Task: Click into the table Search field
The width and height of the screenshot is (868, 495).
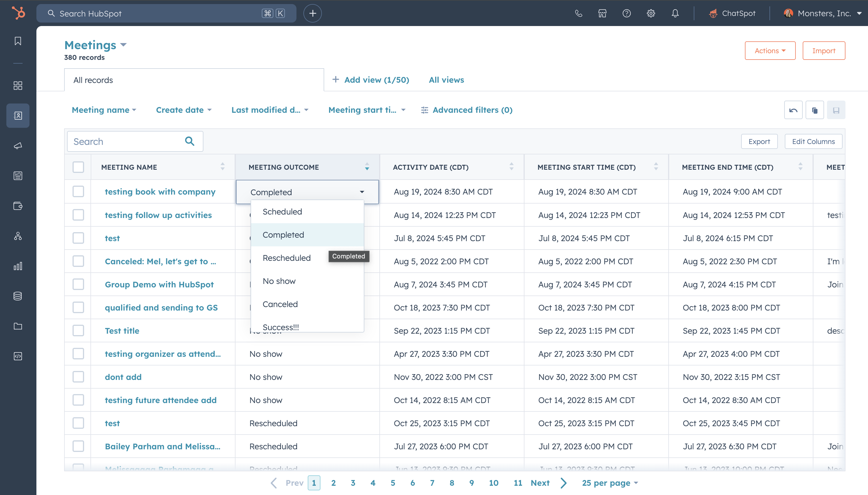Action: (126, 141)
